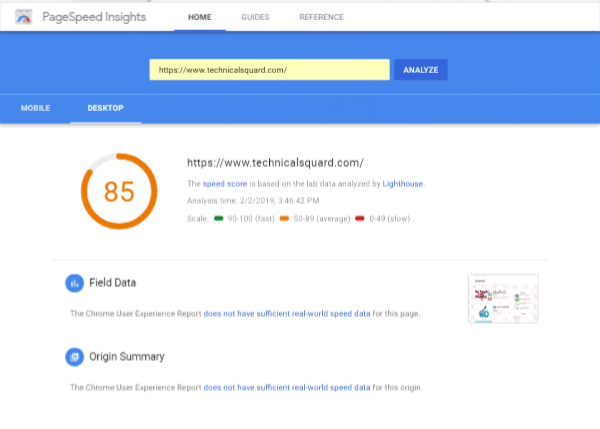Click the PageSpeed Insights title text

[x=94, y=17]
